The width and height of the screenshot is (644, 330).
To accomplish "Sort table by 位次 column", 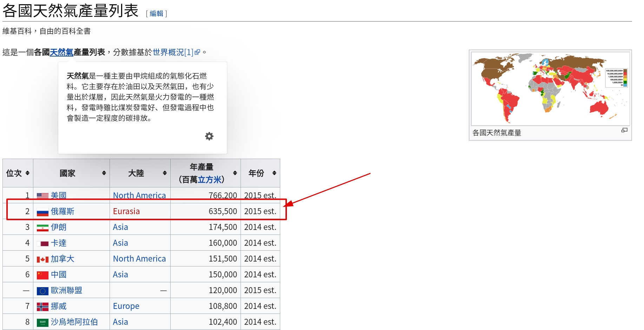I will [x=27, y=173].
